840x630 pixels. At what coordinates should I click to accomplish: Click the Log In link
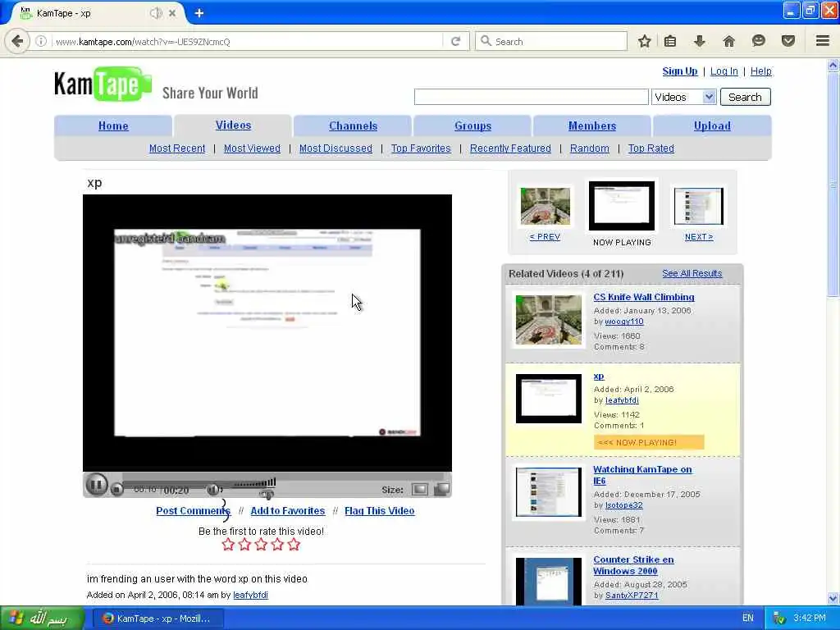tap(724, 71)
